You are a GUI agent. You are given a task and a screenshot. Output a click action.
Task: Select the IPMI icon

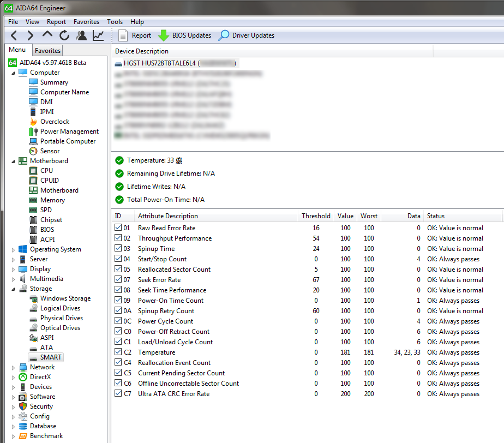click(x=33, y=111)
